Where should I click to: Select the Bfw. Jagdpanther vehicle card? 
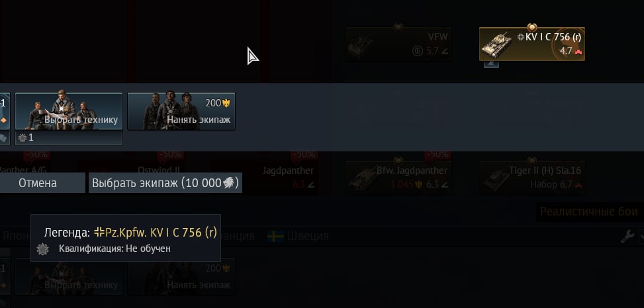[398, 177]
